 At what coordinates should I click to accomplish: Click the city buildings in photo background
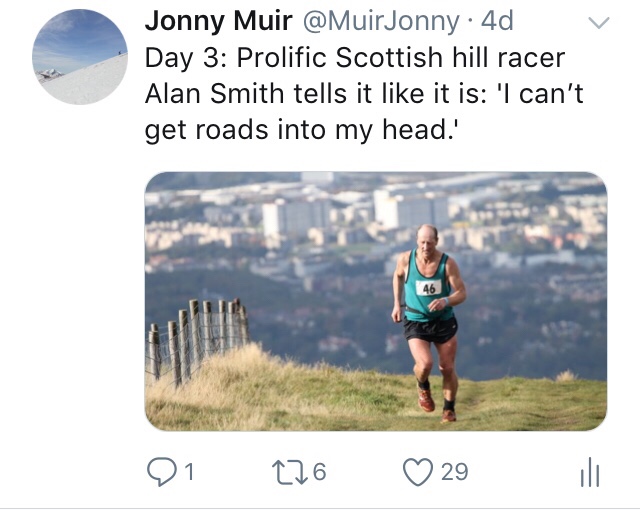coord(300,215)
